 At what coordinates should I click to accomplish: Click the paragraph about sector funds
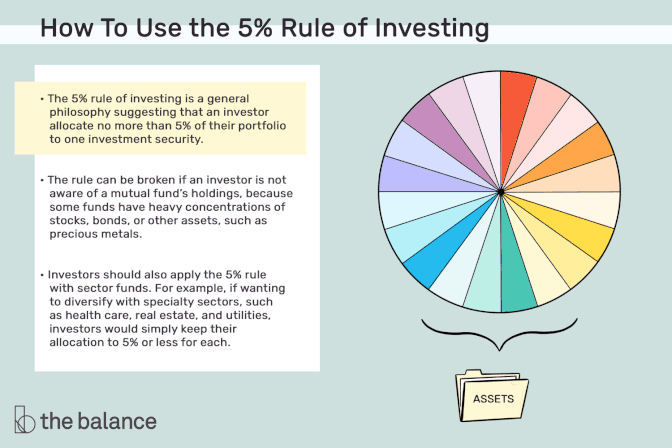click(162, 308)
